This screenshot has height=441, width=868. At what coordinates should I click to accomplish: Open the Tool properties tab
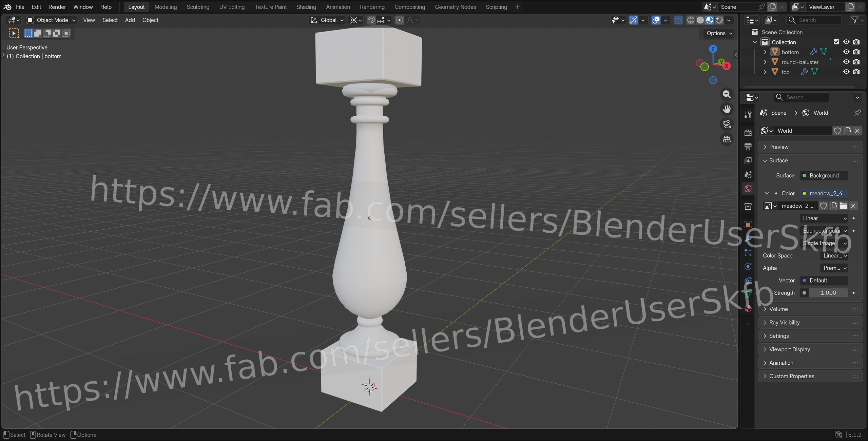748,115
